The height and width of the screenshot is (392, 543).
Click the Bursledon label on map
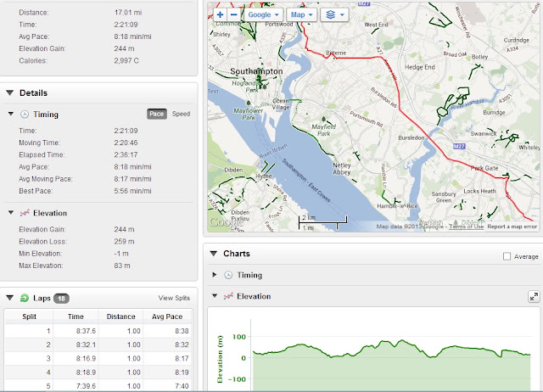[x=411, y=137]
